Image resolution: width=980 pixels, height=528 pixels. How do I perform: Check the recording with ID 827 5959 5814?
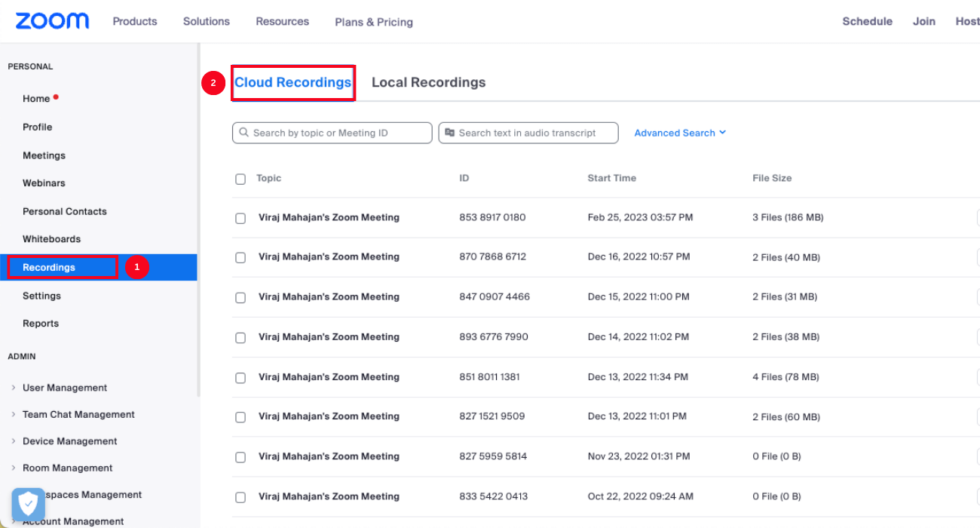click(240, 456)
